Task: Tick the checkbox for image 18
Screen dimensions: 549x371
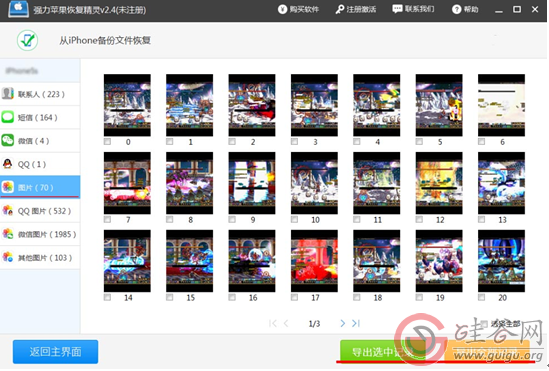Action: 356,297
